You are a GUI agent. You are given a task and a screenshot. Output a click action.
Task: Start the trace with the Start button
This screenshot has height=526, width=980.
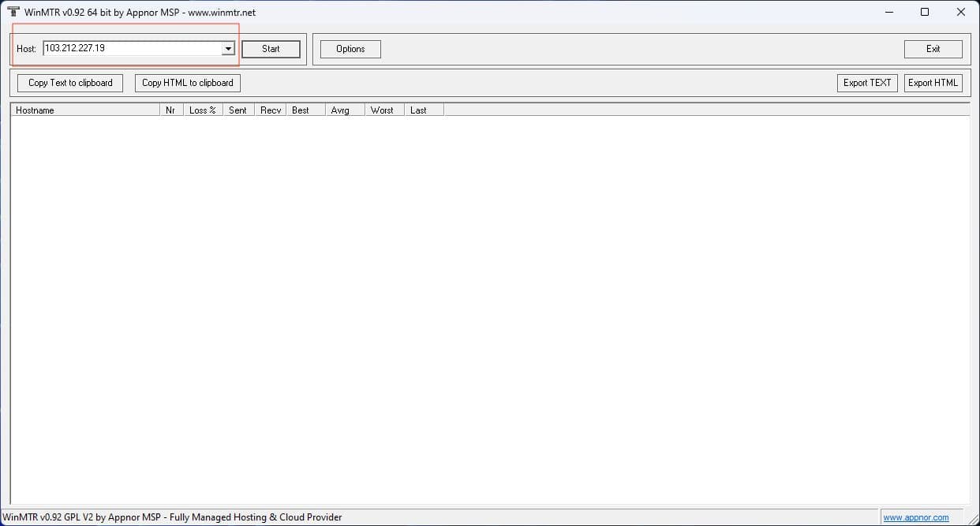pyautogui.click(x=271, y=49)
